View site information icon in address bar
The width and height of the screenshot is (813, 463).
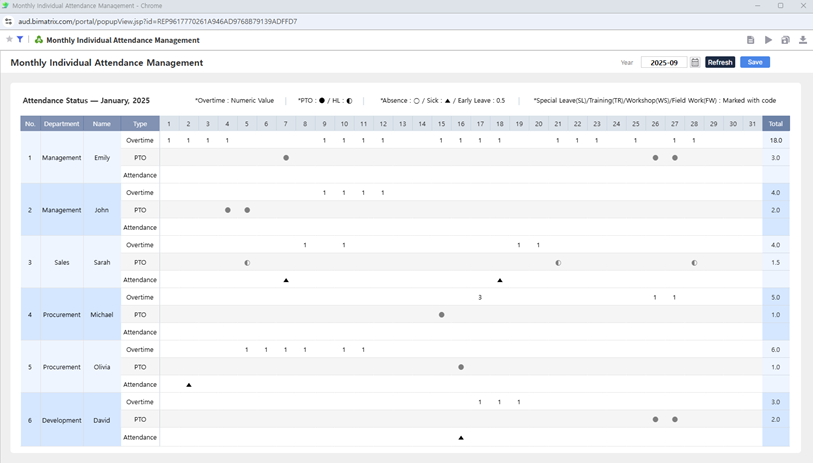(x=9, y=21)
